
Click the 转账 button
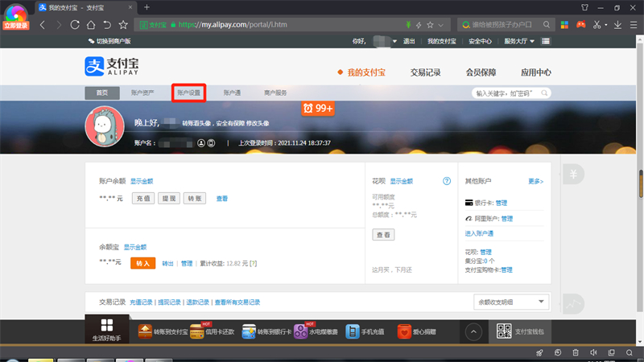[x=195, y=198]
